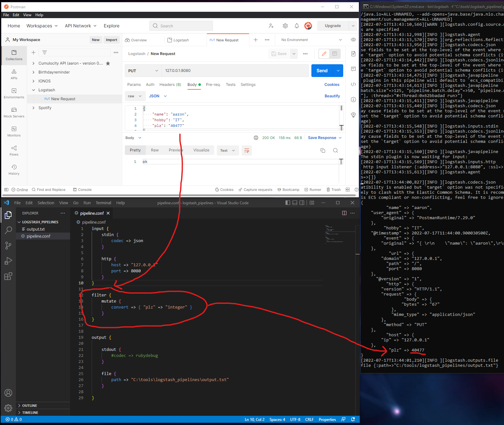
Task: Switch to the Headers (8) tab
Action: (x=170, y=85)
